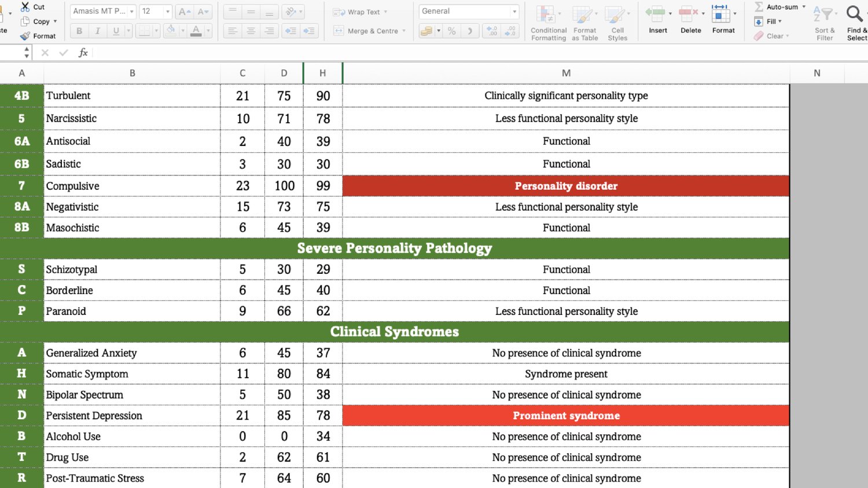The image size is (868, 488).
Task: Expand the Copy options arrow
Action: click(x=55, y=21)
